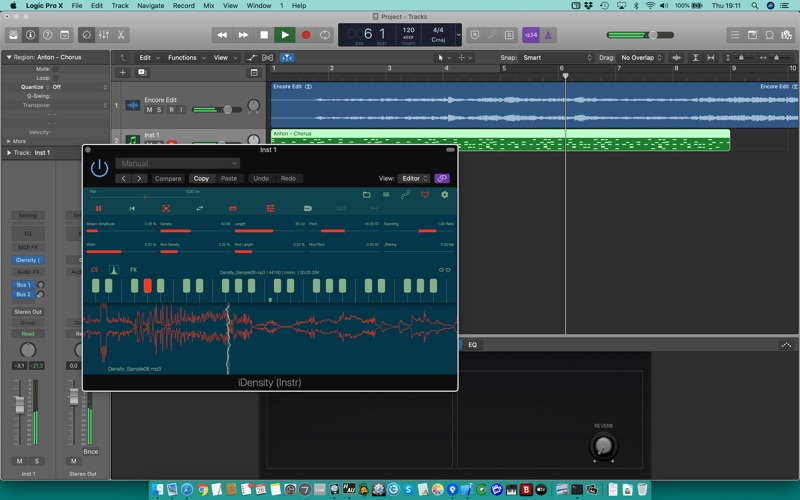Open the Drag No Overlap dropdown
800x500 pixels.
[x=641, y=58]
